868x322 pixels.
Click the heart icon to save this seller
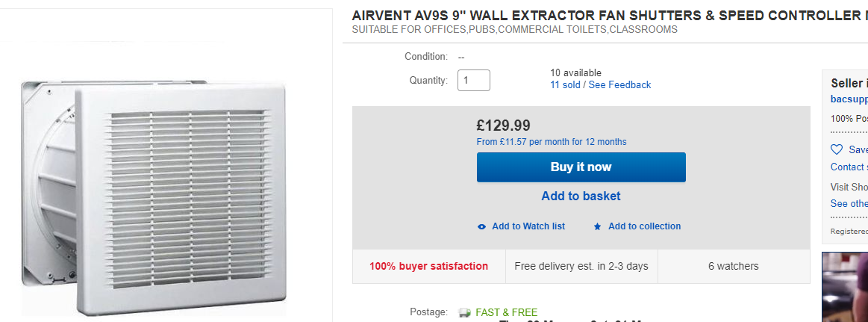click(837, 149)
